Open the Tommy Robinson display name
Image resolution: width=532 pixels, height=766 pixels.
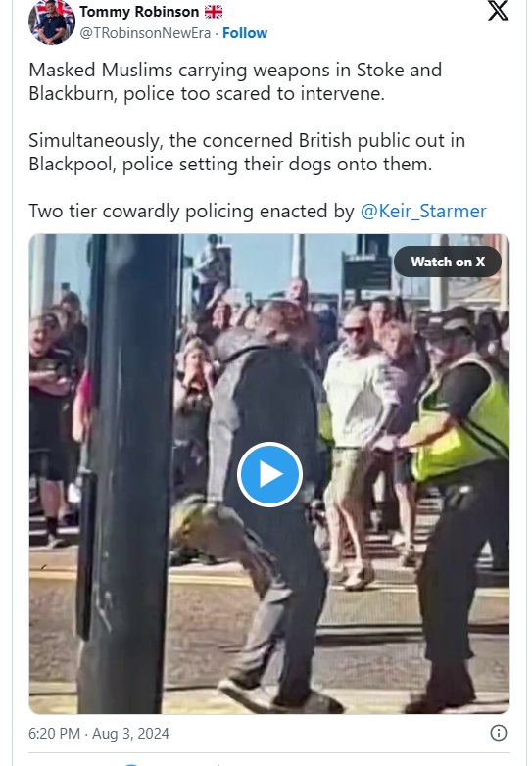pyautogui.click(x=139, y=11)
